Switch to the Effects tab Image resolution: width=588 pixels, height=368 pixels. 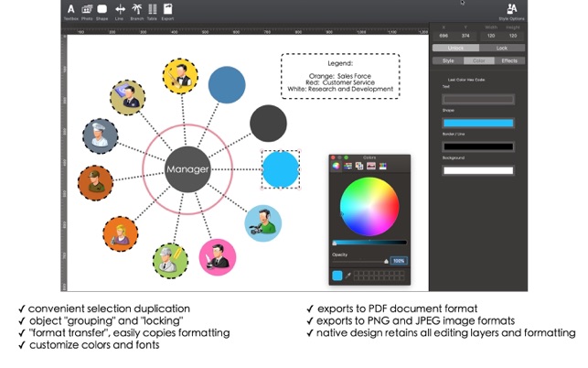click(x=509, y=60)
